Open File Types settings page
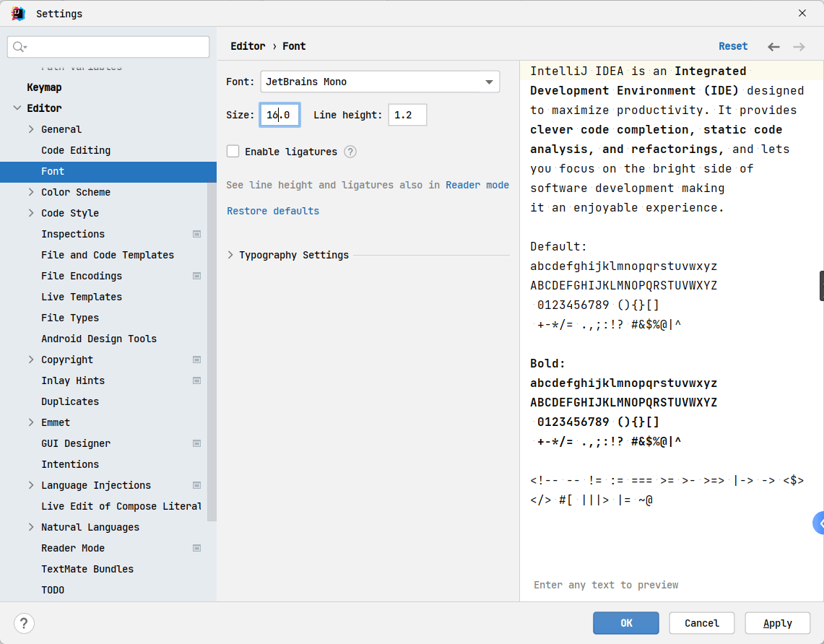This screenshot has width=824, height=644. pyautogui.click(x=70, y=318)
